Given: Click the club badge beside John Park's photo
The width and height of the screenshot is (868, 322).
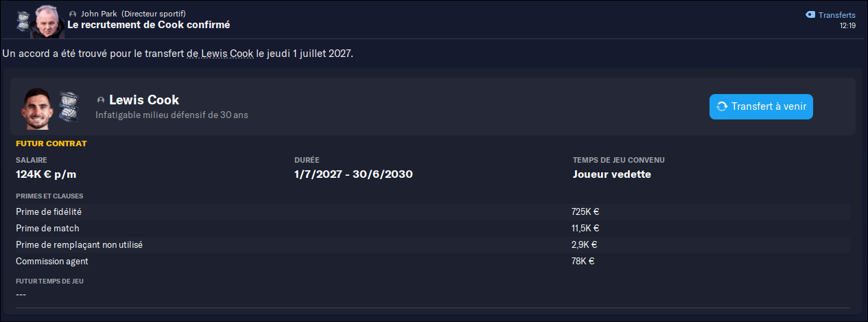Looking at the screenshot, I should pyautogui.click(x=23, y=21).
